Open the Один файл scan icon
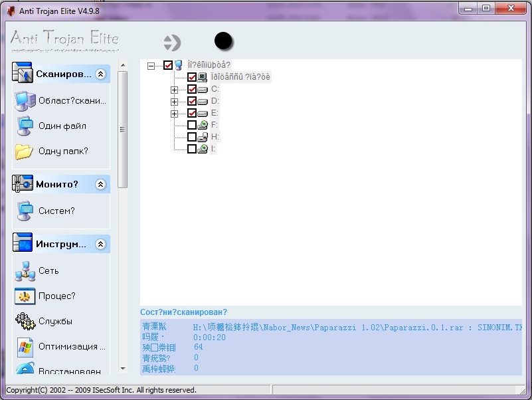 click(25, 126)
